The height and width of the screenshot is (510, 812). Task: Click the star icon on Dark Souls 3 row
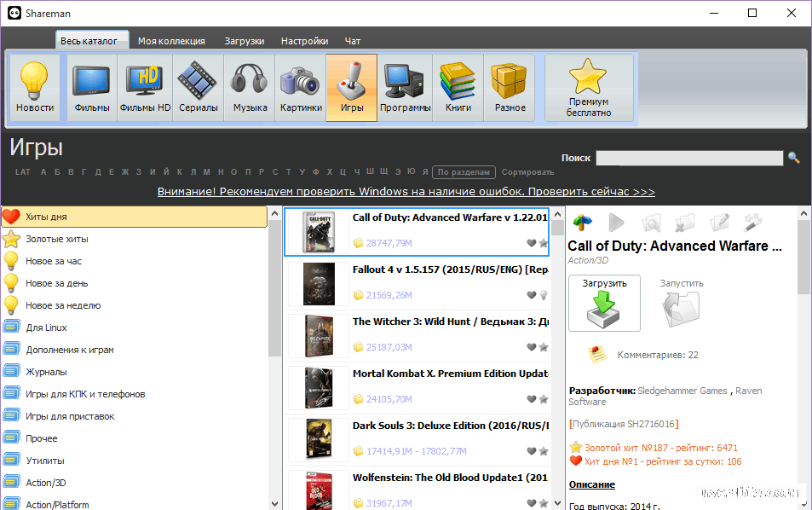[544, 451]
